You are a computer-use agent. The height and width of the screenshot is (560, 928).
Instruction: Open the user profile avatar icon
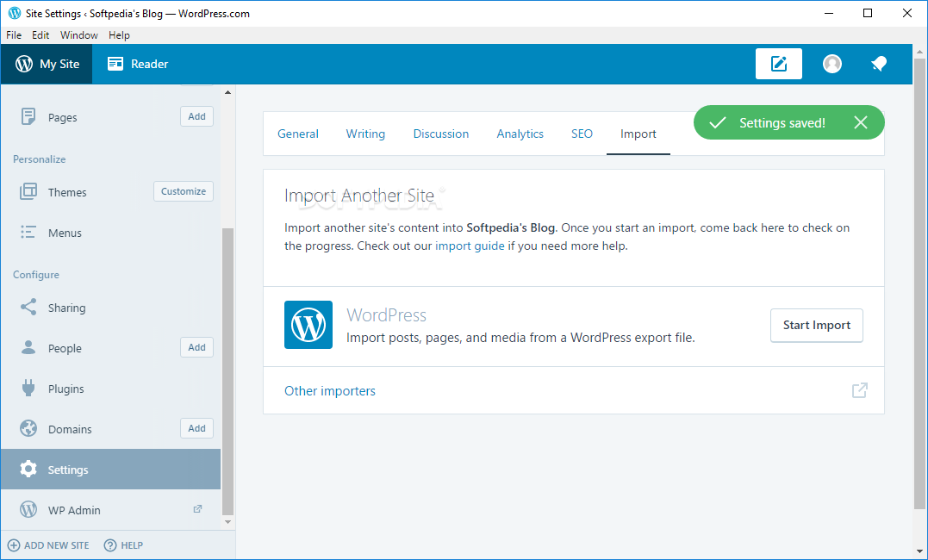click(x=832, y=64)
